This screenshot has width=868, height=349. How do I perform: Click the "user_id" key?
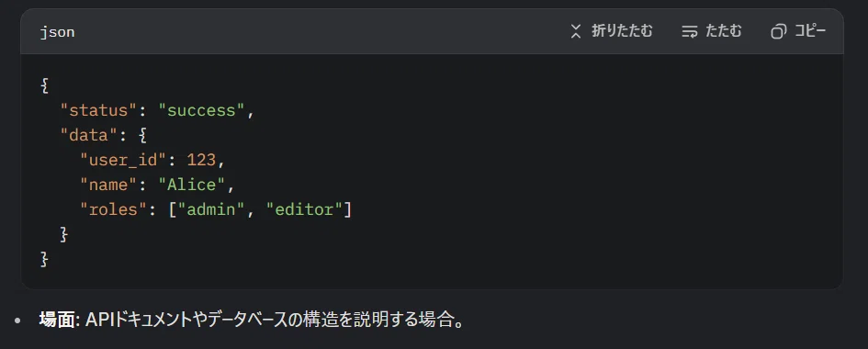123,160
